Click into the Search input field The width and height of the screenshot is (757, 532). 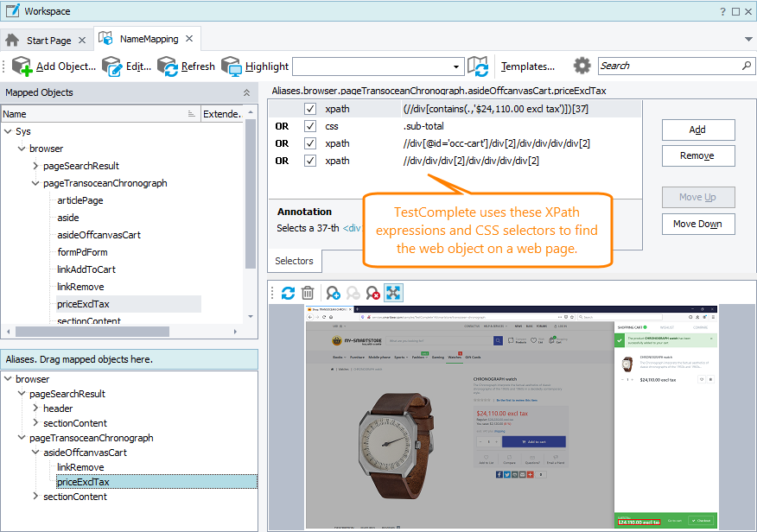tap(669, 66)
